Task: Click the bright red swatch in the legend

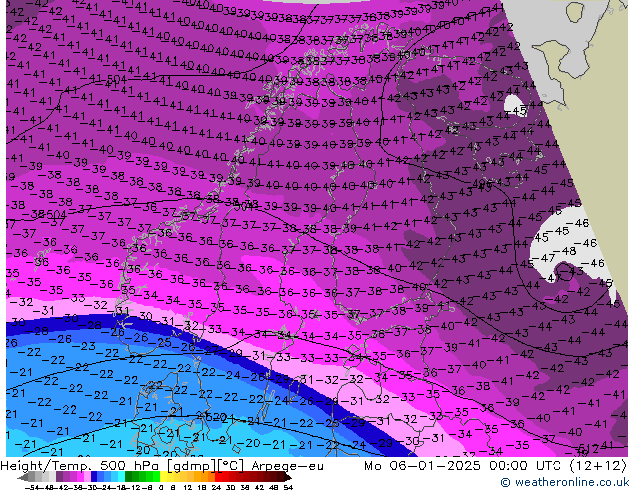Action: pyautogui.click(x=218, y=477)
